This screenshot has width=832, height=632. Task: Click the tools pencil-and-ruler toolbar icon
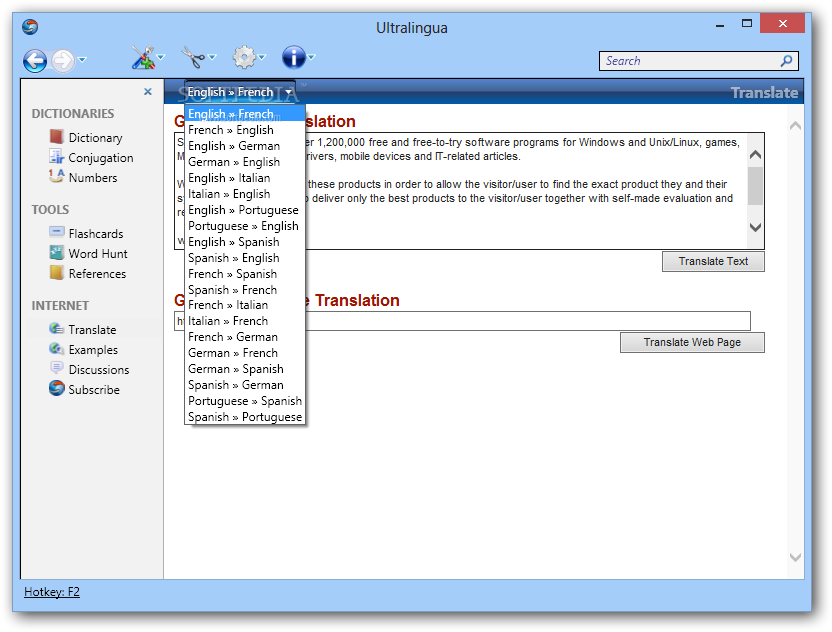(143, 57)
